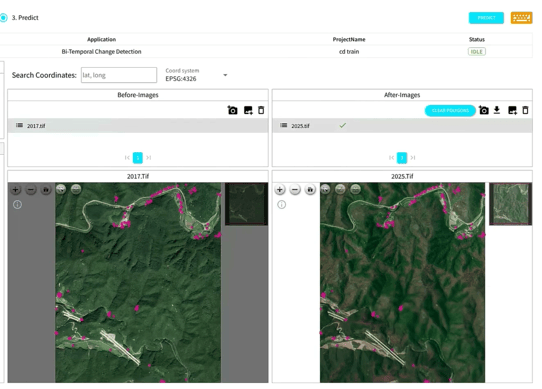Zoom in on the 2025.Tif map

coord(280,189)
